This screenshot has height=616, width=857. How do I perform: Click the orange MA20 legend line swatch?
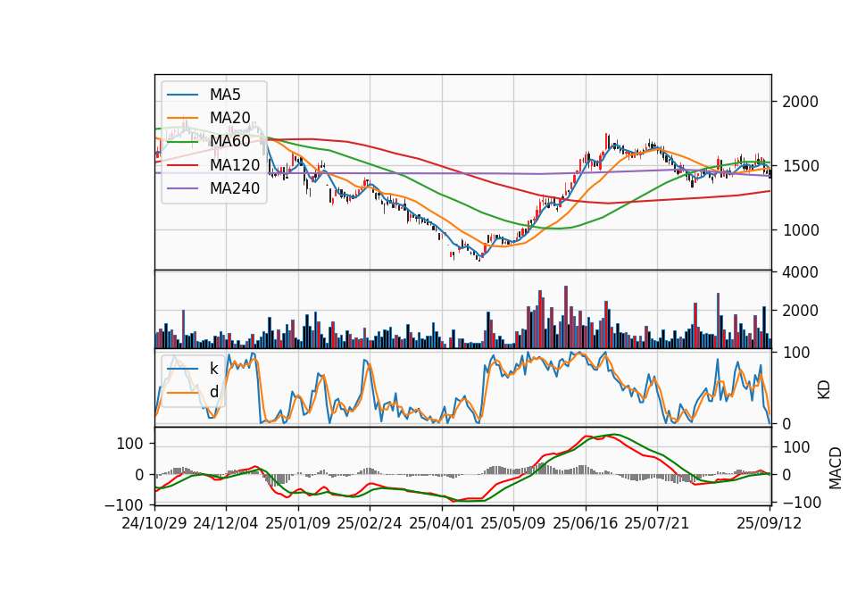coord(182,119)
